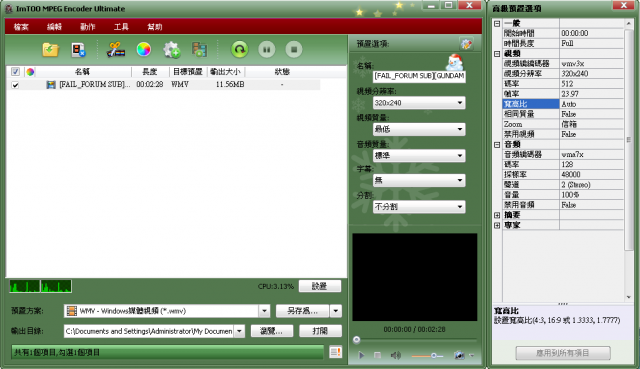Viewport: 640px width, 369px height.
Task: Click the 聲道 2 (Stereo) value
Action: (591, 185)
